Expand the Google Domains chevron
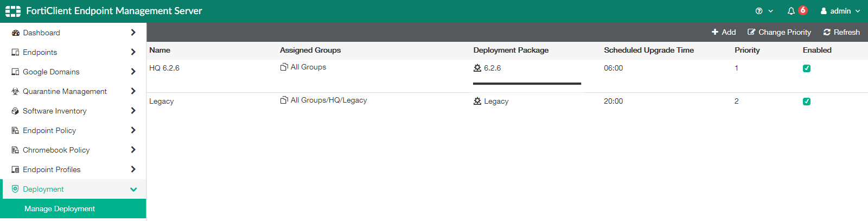 click(x=133, y=72)
